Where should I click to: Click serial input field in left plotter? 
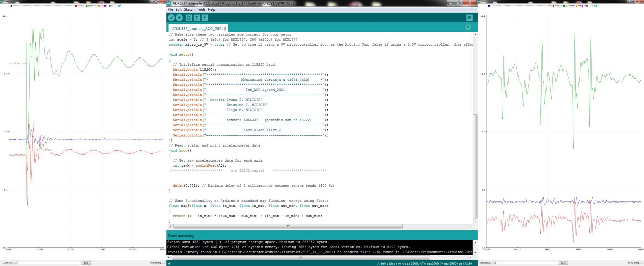pyautogui.click(x=49, y=263)
